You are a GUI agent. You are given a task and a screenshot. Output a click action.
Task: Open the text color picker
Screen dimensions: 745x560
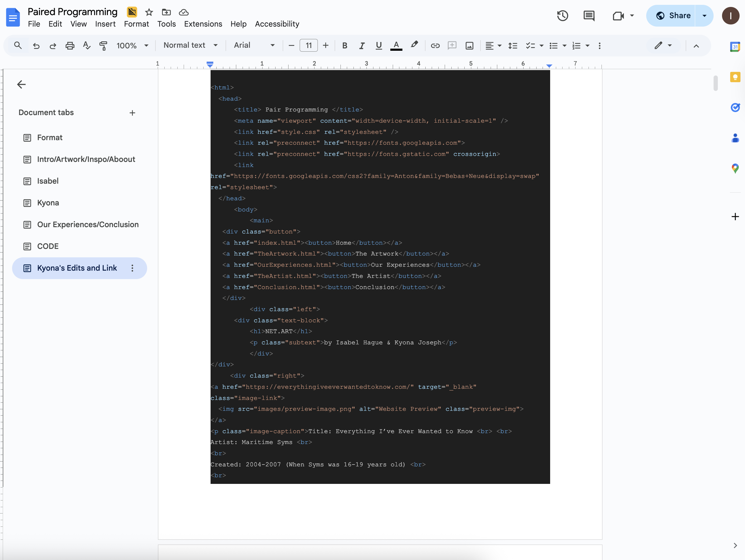click(396, 46)
